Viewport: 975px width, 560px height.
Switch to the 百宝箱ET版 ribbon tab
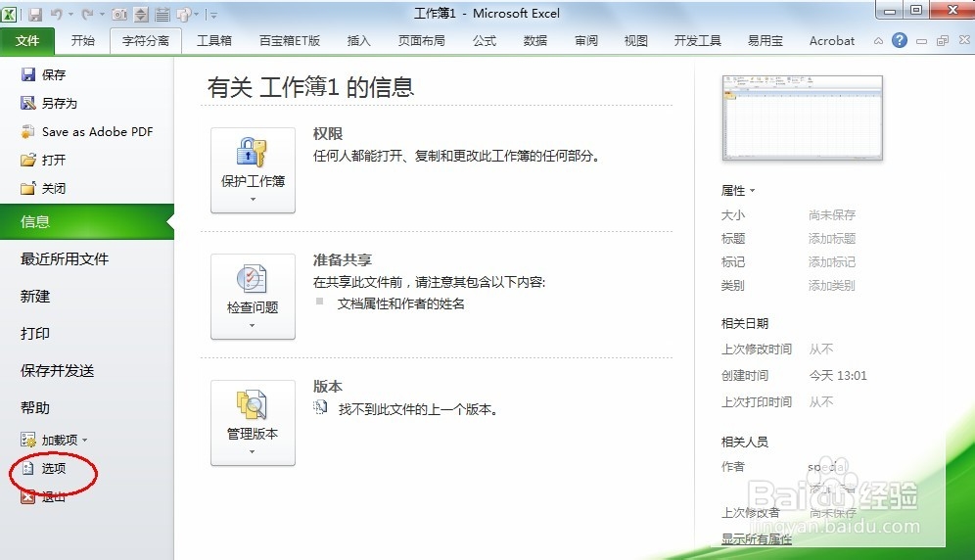(x=290, y=40)
